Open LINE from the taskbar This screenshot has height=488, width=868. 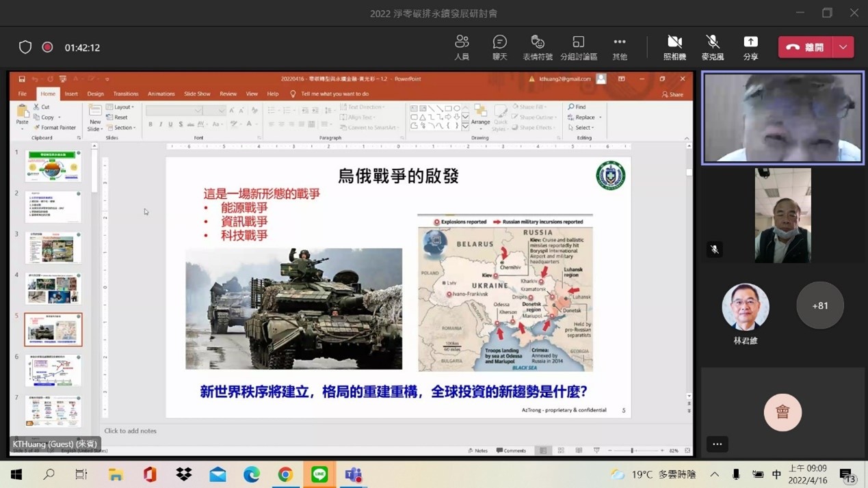pyautogui.click(x=319, y=474)
